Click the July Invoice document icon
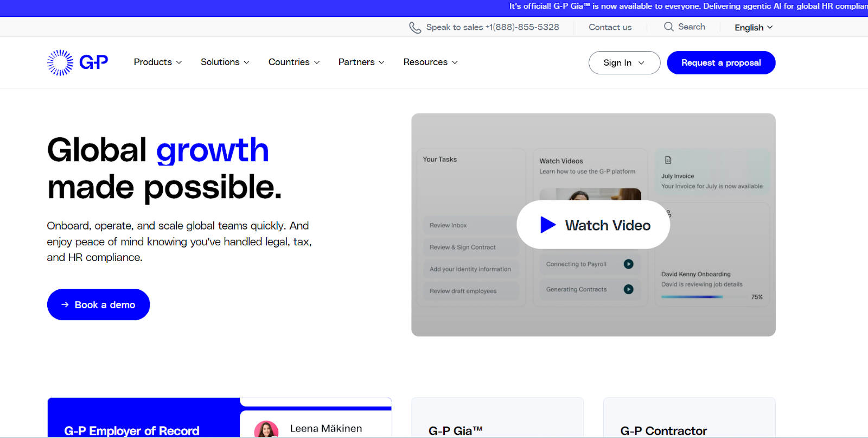 point(668,160)
